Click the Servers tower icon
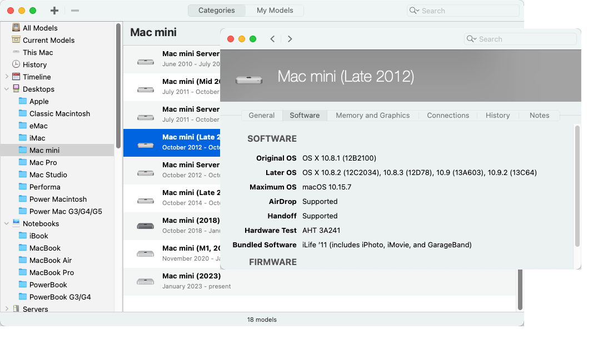 click(16, 308)
